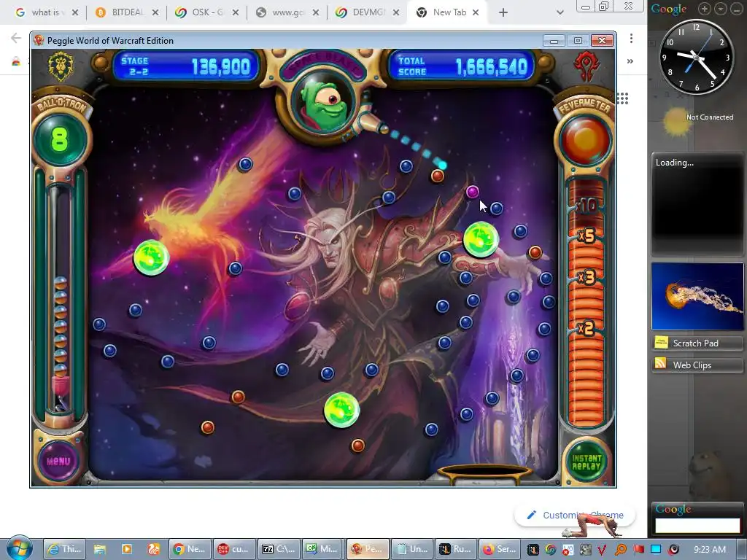Click the Not Connected weather text
Screen dimensions: 747x560
coord(709,117)
